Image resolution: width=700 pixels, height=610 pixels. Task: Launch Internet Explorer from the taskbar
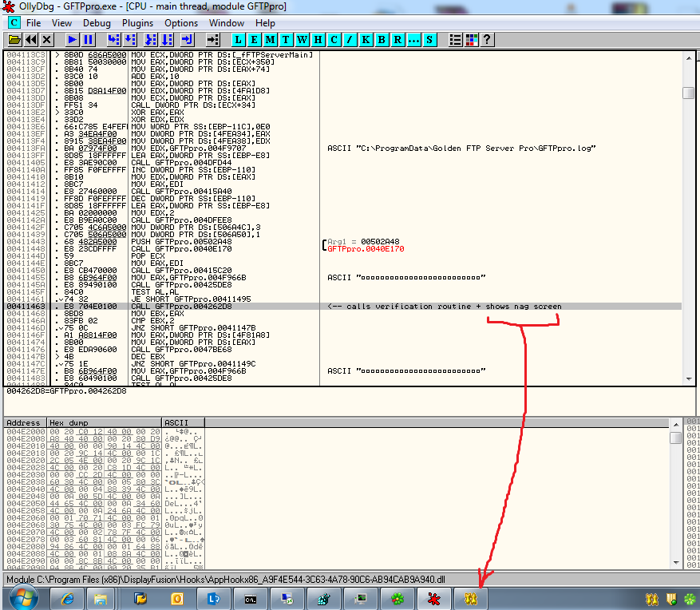pyautogui.click(x=67, y=598)
